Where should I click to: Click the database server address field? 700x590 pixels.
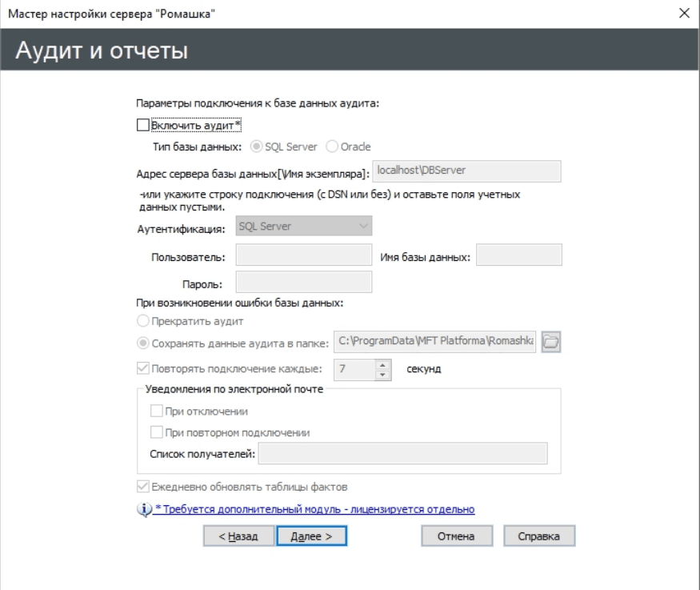[466, 171]
